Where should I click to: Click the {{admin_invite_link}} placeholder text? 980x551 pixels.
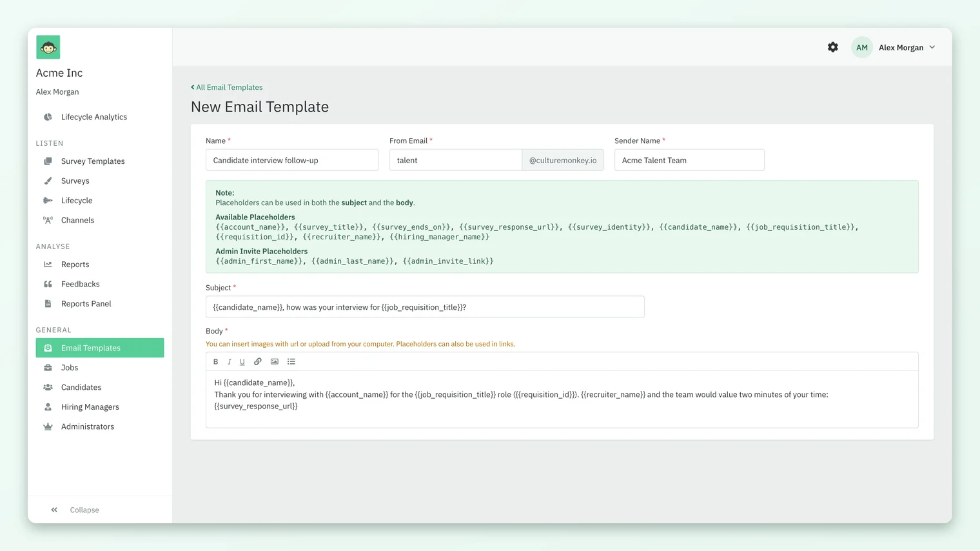pyautogui.click(x=448, y=261)
